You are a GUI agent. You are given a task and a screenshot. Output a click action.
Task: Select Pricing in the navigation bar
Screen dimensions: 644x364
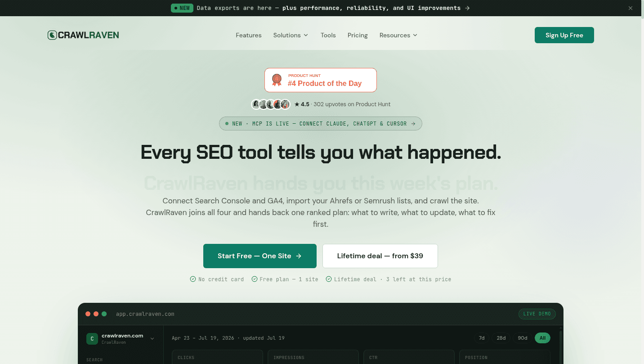pyautogui.click(x=358, y=35)
